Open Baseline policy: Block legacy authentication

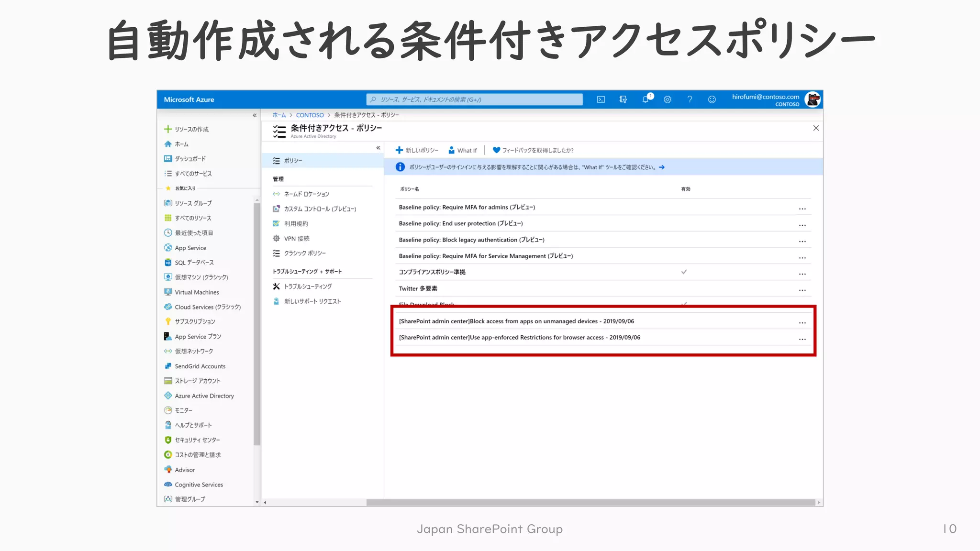point(471,240)
